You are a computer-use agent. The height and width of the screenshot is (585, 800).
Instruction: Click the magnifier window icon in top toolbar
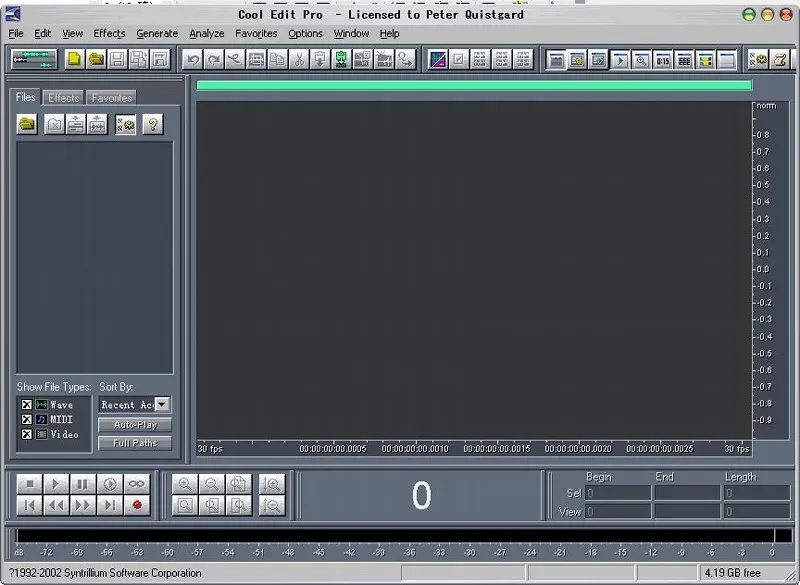641,60
